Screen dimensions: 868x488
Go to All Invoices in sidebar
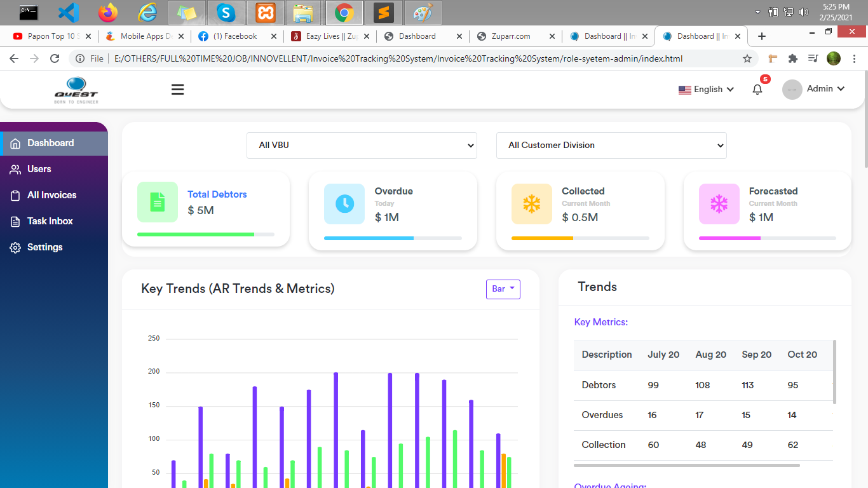coord(51,195)
